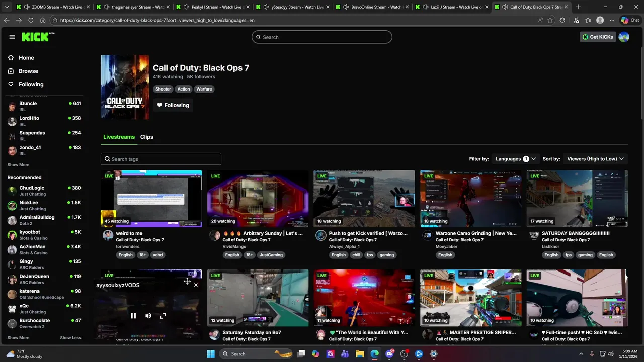Open VividMango streamer avatar
Viewport: 644px width, 362px height.
tap(214, 235)
